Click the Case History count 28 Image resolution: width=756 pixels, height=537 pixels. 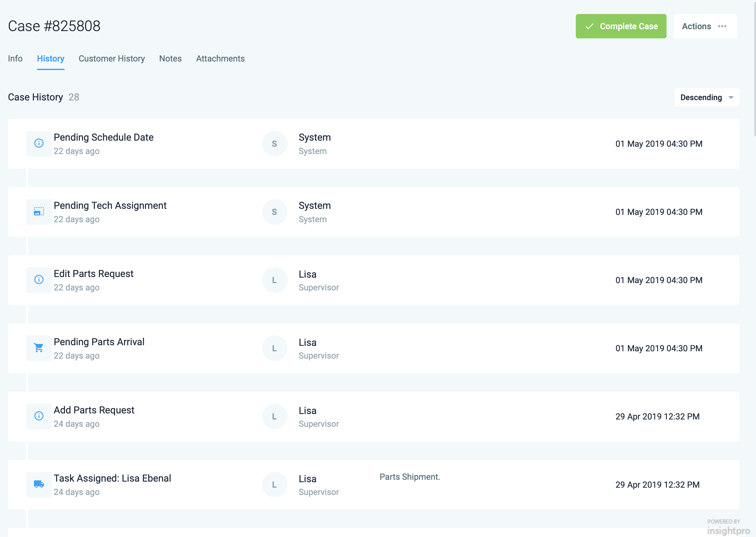74,97
